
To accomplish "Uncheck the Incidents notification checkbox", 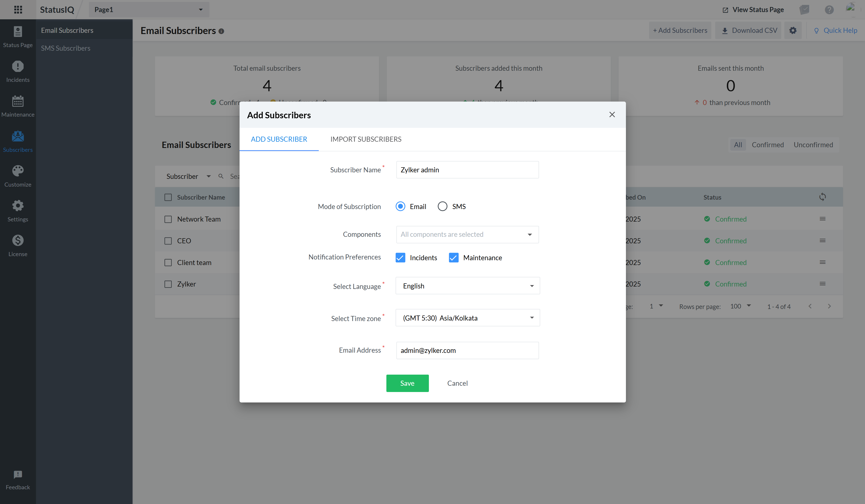I will (400, 258).
